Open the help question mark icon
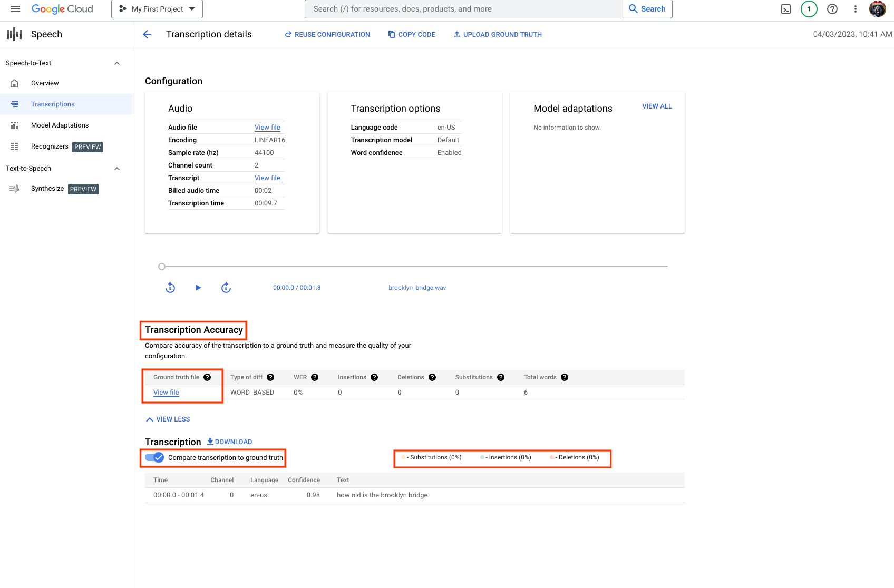The width and height of the screenshot is (894, 588). (832, 9)
